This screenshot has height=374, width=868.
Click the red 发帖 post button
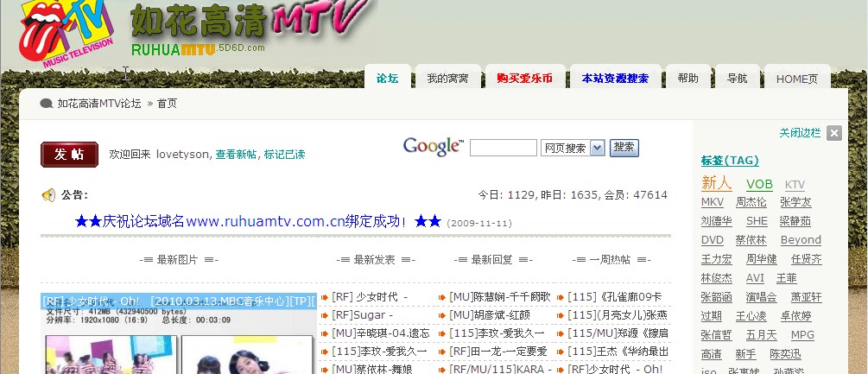pyautogui.click(x=69, y=155)
